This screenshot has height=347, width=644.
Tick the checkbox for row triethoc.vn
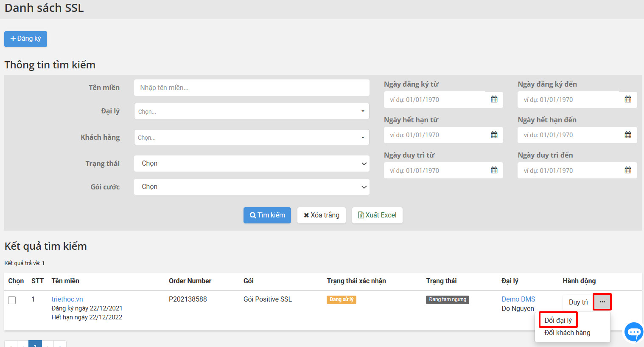[12, 300]
